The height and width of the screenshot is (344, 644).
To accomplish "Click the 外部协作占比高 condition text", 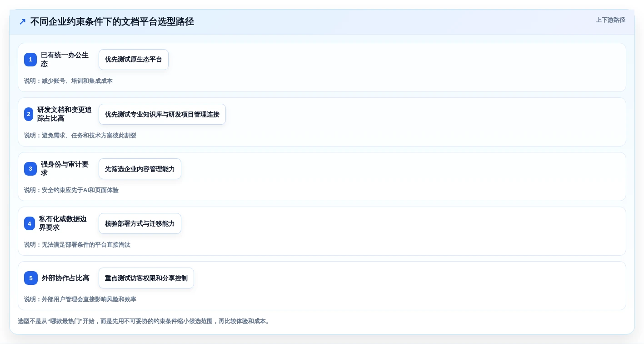I will [x=65, y=278].
